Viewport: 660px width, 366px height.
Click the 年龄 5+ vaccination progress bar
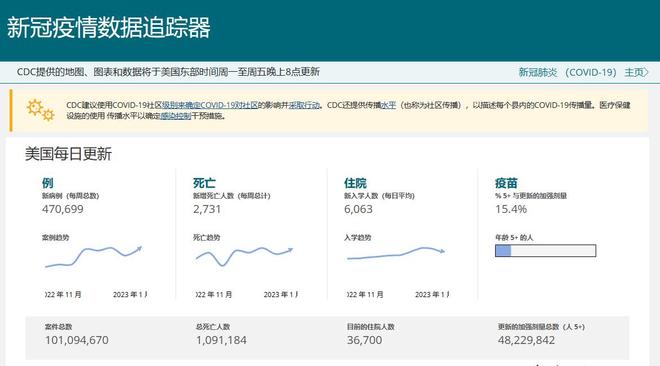click(x=546, y=251)
